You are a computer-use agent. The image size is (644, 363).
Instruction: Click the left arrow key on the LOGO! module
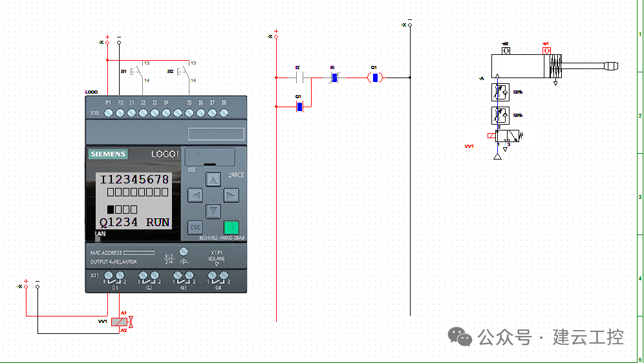[x=195, y=195]
